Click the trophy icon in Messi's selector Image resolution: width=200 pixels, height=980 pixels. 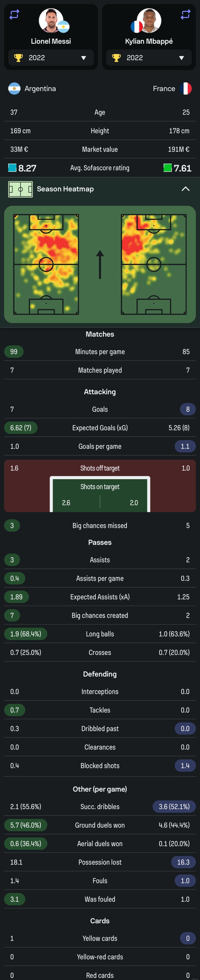tap(18, 58)
